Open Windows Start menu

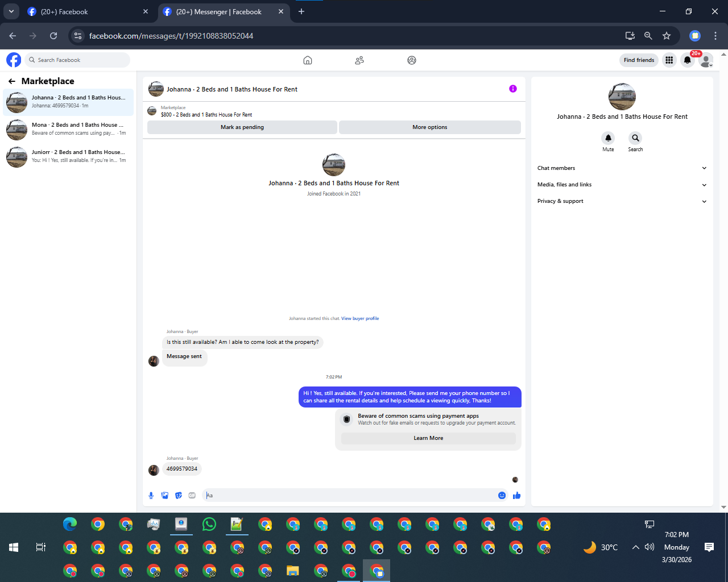pos(14,547)
